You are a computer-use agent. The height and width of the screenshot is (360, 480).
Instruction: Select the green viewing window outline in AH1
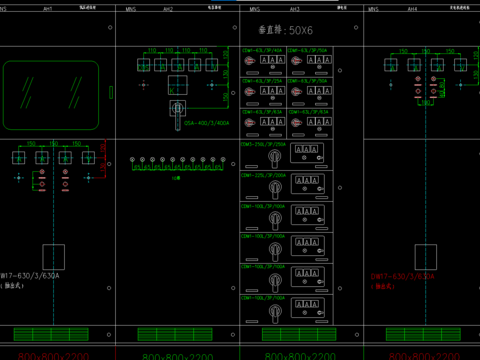point(51,95)
